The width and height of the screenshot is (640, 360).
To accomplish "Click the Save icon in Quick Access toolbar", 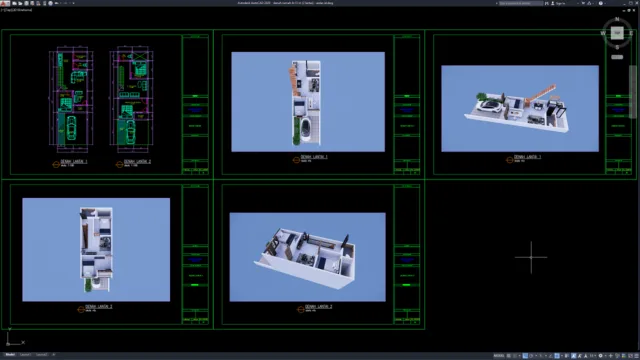I will tap(27, 3).
